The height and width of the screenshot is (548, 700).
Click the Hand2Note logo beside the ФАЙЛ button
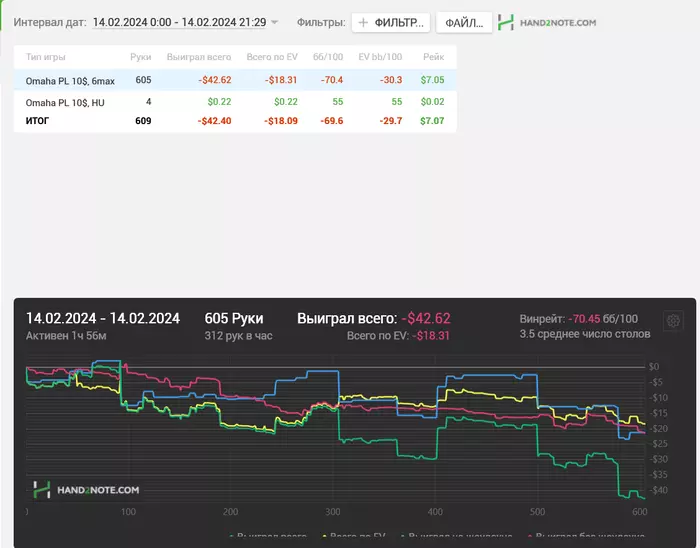pyautogui.click(x=547, y=22)
